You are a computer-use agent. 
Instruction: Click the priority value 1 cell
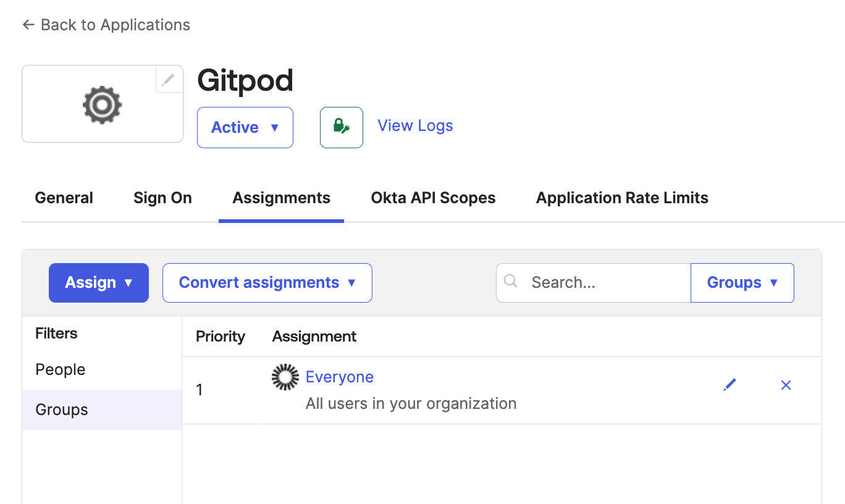pyautogui.click(x=200, y=390)
